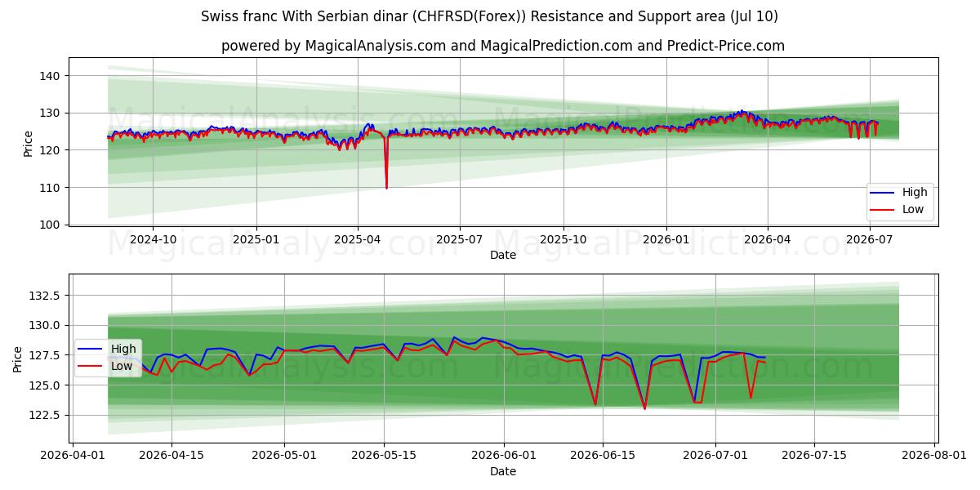Screen dimensions: 980x490
Task: Click the 2025-07 x-axis label
Action: tap(460, 239)
